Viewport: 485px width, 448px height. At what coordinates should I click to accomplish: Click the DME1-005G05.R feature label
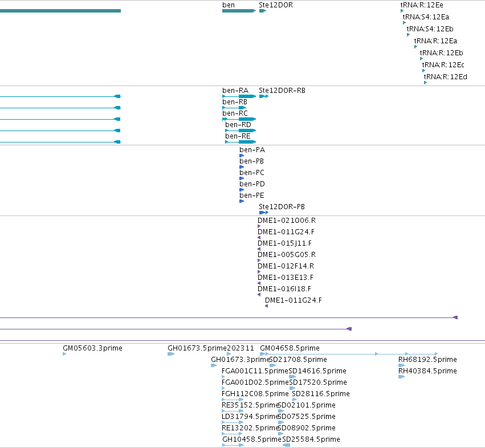[287, 255]
